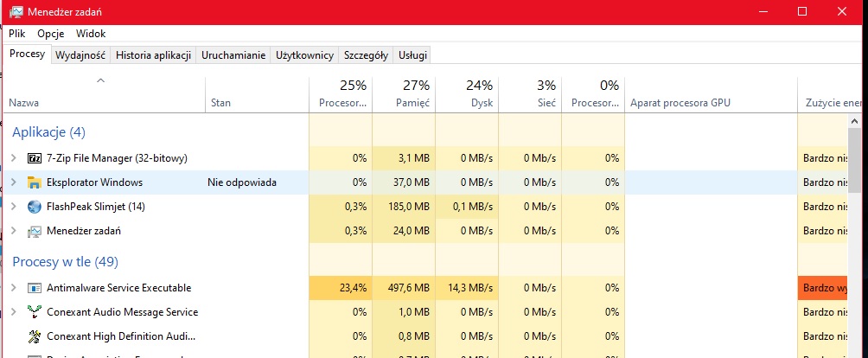Switch to the Uruchamianie tab
This screenshot has height=358, width=868.
tap(233, 55)
